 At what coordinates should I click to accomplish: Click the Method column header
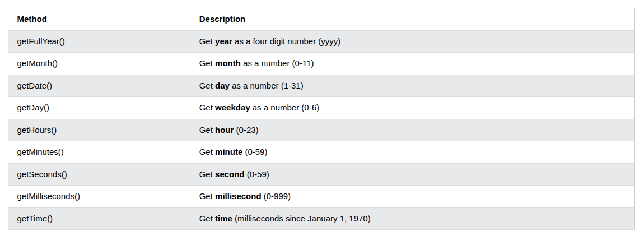(32, 19)
